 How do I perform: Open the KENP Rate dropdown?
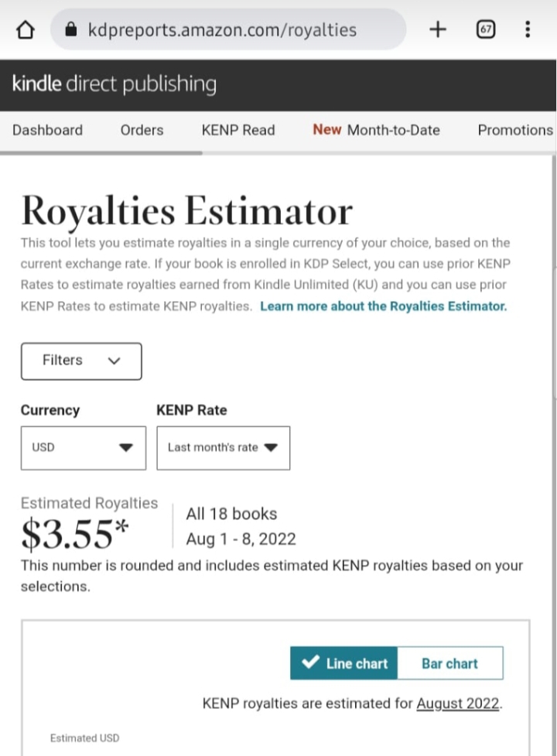223,447
